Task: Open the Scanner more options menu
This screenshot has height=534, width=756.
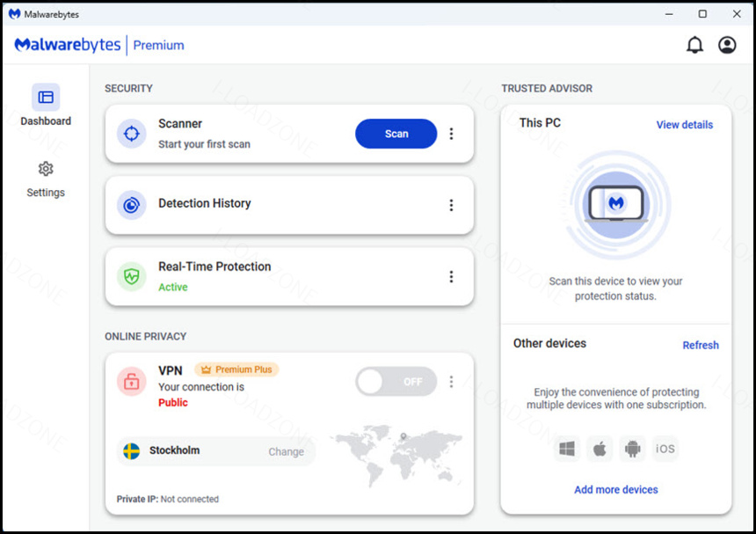Action: (451, 134)
